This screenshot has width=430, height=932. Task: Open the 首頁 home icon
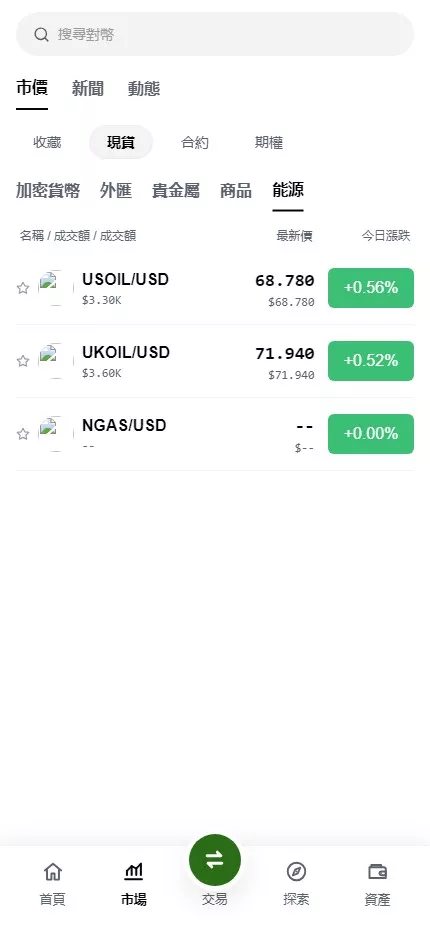52,872
